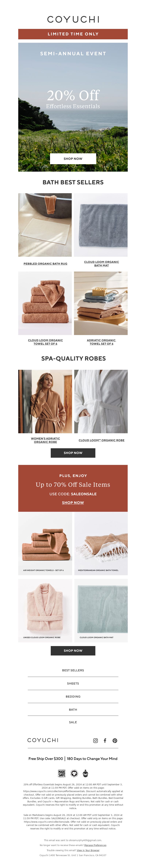The height and width of the screenshot is (868, 146).
Task: Go to Sheets in the footer menu
Action: point(73,683)
